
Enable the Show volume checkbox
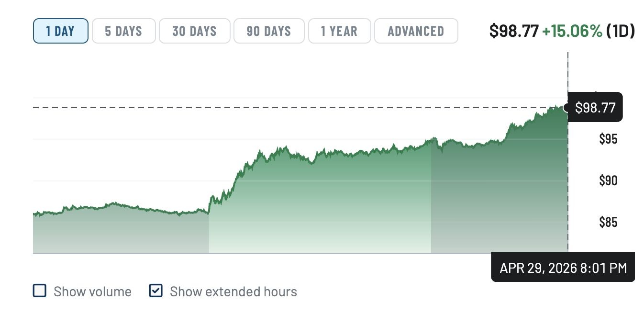(40, 291)
